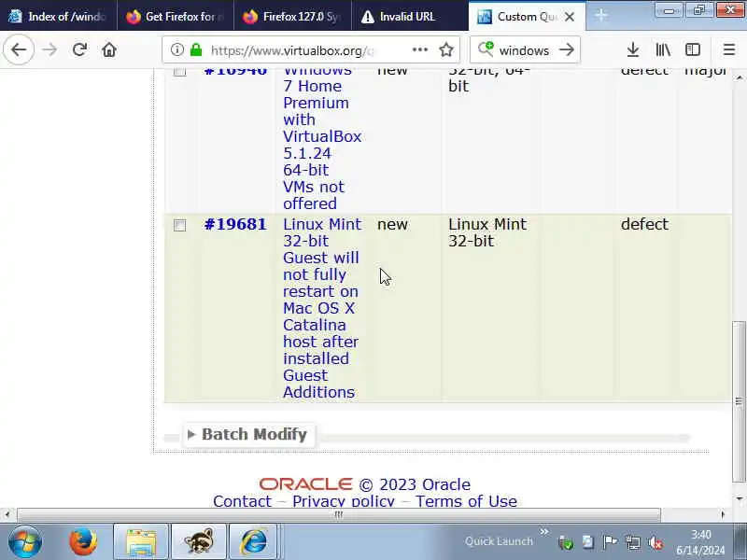Click the forward navigation arrow

click(49, 49)
